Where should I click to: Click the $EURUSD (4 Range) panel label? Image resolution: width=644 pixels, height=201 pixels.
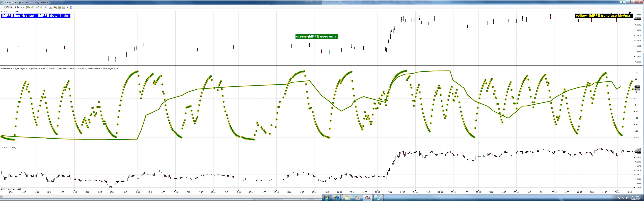10,12
